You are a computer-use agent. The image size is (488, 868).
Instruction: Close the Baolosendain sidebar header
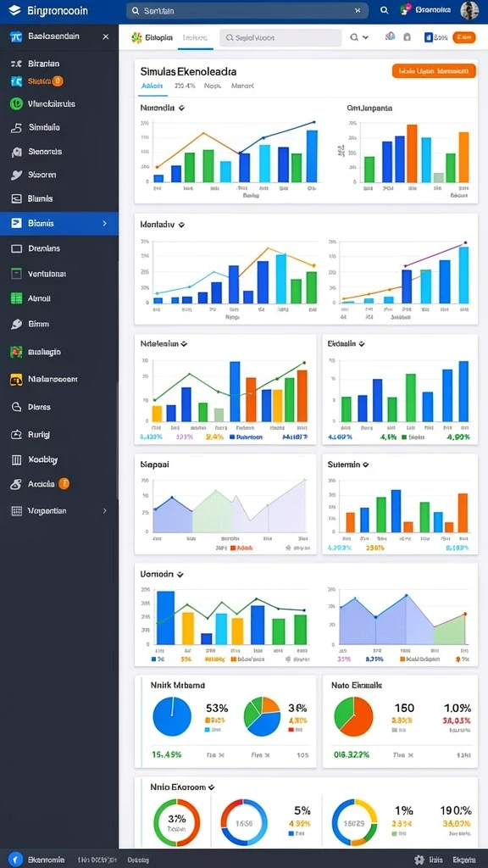(106, 36)
